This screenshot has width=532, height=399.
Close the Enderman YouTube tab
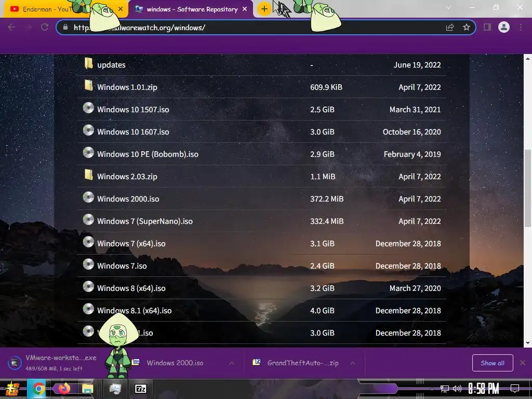[x=121, y=9]
